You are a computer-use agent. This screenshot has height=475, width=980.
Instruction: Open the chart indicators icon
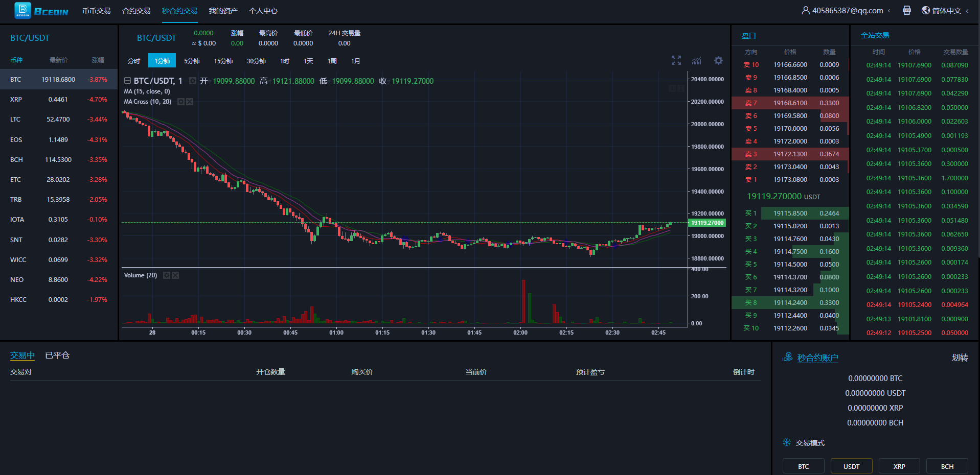pyautogui.click(x=697, y=61)
